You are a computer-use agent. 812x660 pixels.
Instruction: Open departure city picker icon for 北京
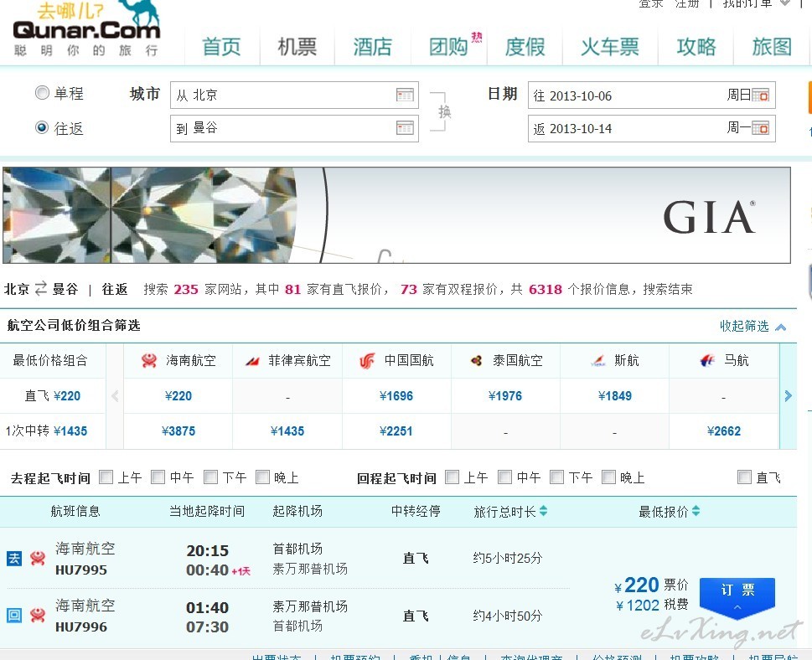(x=405, y=95)
